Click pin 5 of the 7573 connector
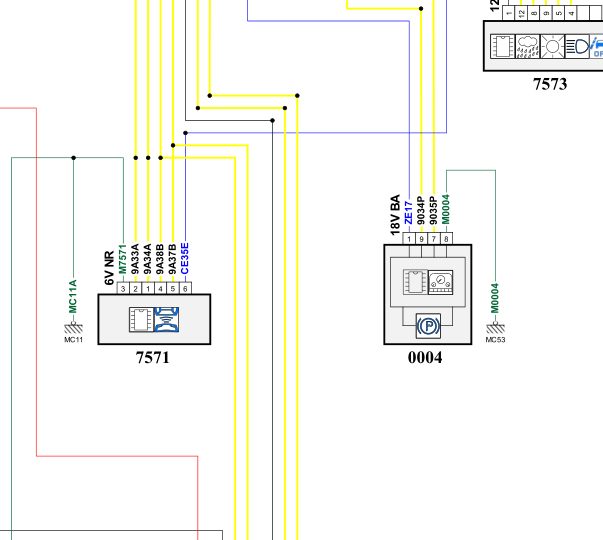The height and width of the screenshot is (540, 603). 558,13
